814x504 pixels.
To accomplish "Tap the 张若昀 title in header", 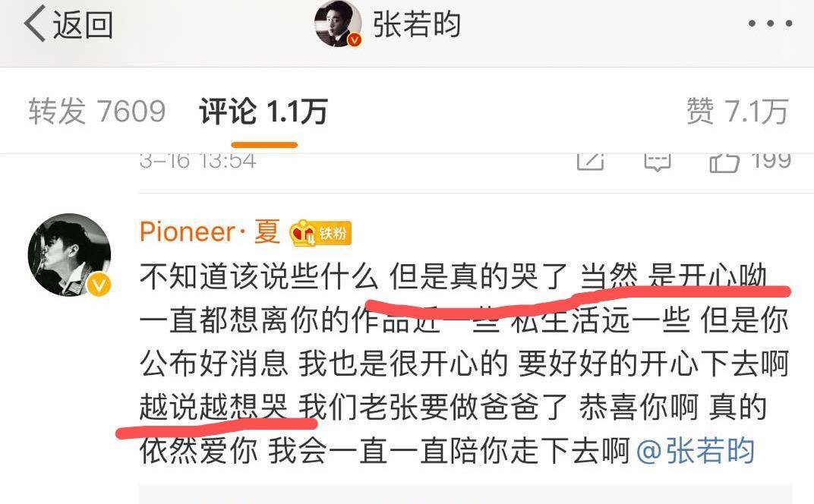I will [416, 24].
